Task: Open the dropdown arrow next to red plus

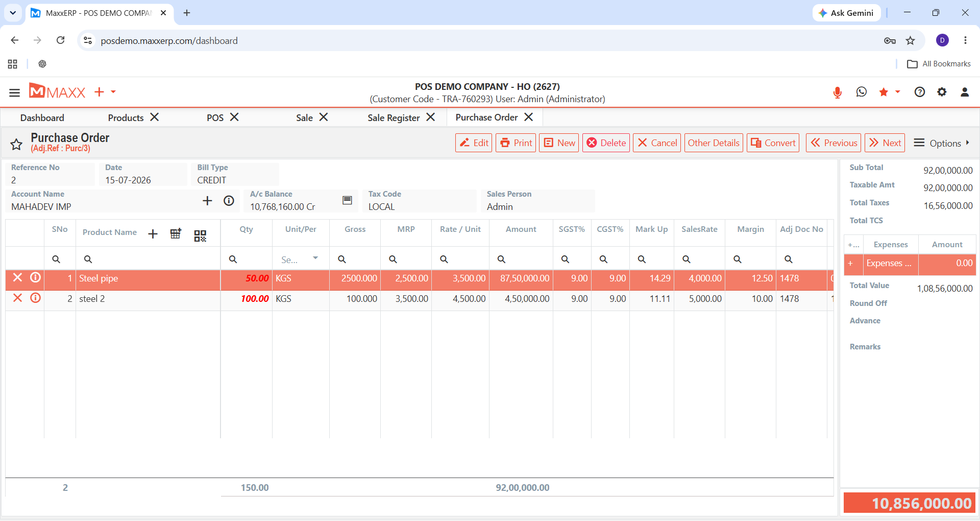Action: [113, 92]
